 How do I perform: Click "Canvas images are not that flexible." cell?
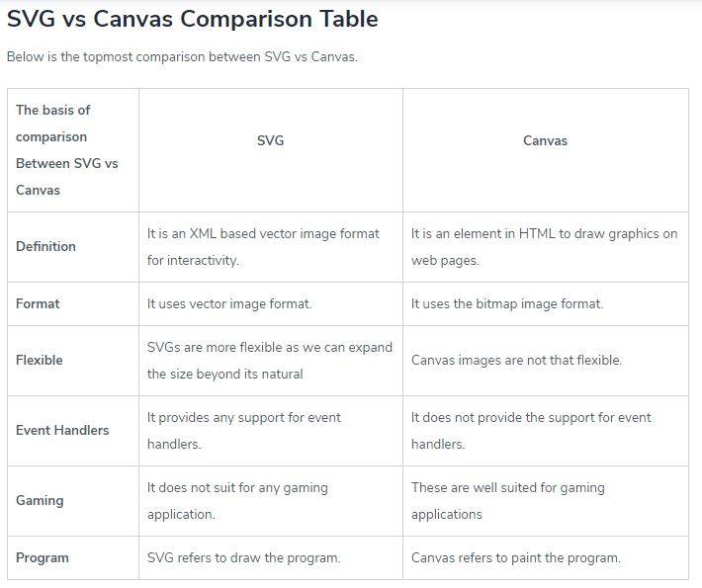point(516,360)
